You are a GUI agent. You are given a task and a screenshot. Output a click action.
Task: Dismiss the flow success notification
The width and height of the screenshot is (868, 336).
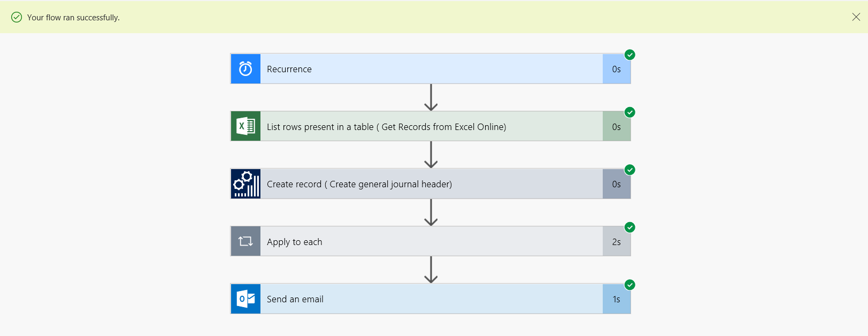(x=856, y=17)
